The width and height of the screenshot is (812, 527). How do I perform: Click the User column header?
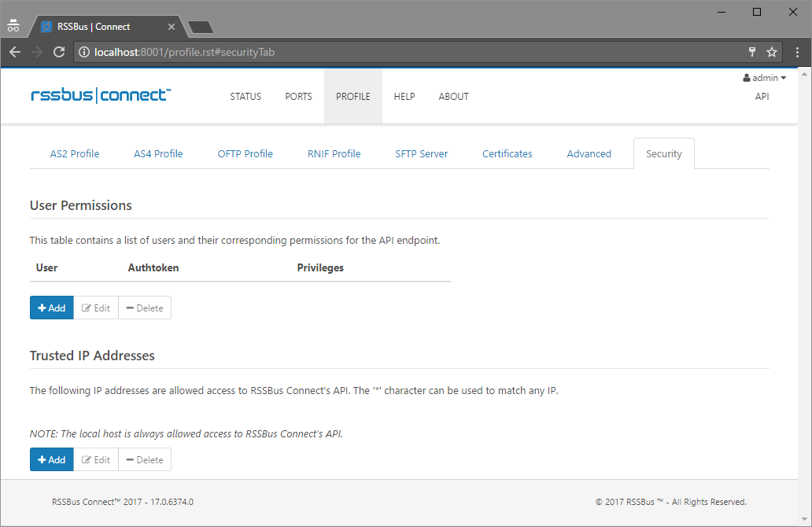(x=46, y=267)
